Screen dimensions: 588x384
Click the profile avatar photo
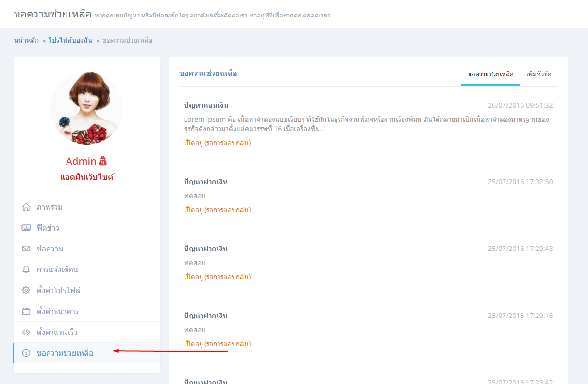(x=87, y=108)
